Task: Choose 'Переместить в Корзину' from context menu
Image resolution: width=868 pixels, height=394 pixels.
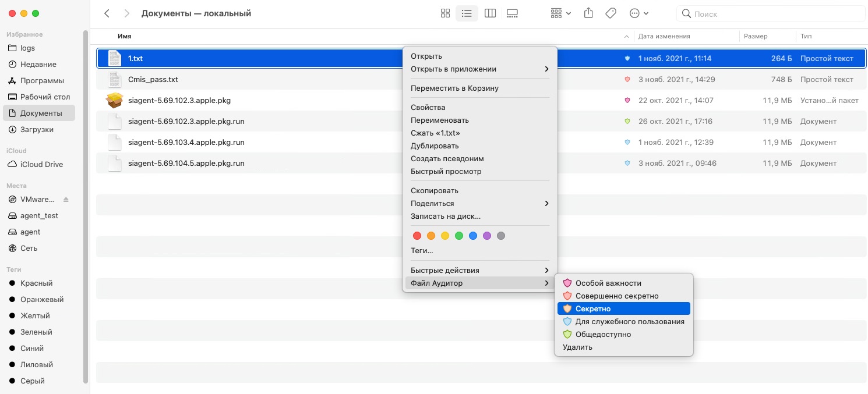Action: [454, 88]
